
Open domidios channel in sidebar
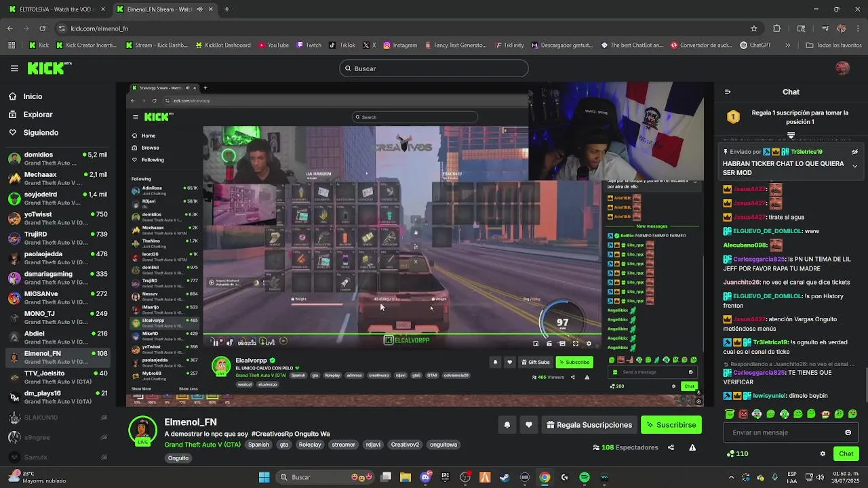58,159
